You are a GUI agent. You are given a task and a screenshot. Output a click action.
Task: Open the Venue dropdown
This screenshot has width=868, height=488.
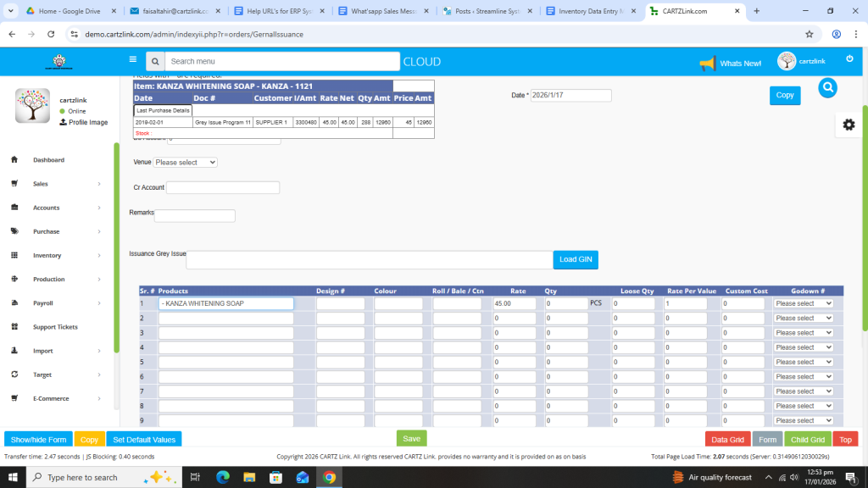(x=185, y=162)
